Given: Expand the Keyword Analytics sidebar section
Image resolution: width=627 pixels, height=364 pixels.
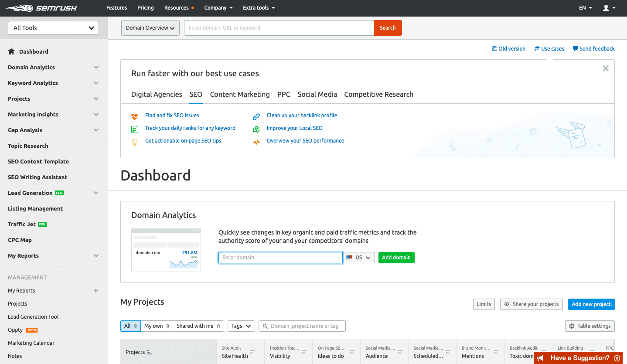Looking at the screenshot, I should pos(96,83).
